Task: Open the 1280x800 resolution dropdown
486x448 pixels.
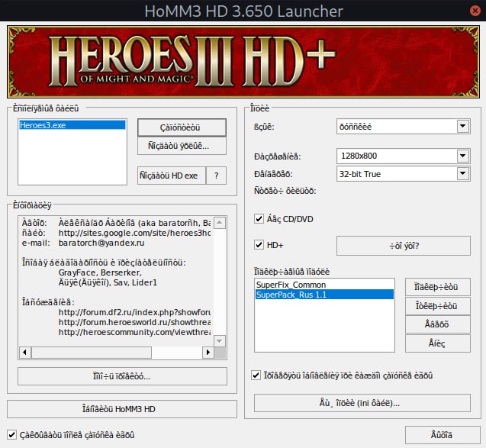Action: pos(404,156)
